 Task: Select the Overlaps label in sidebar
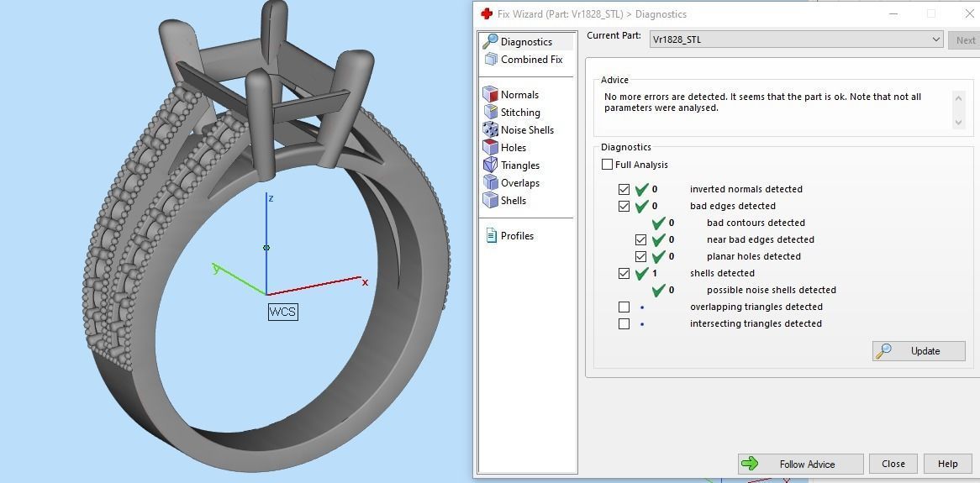pos(520,183)
